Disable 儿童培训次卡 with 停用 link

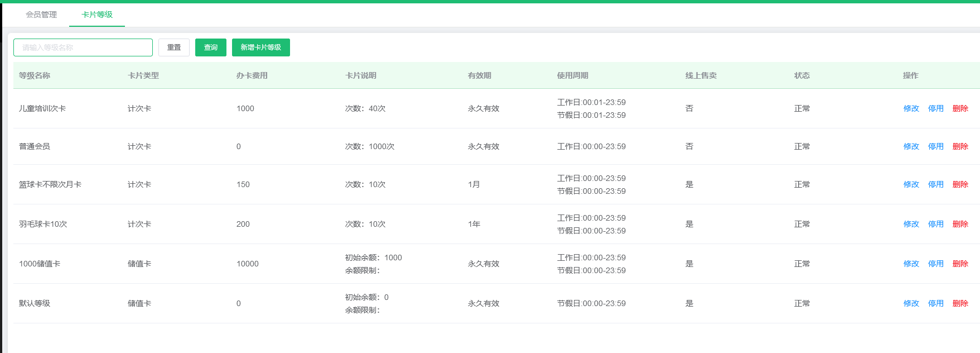pos(935,108)
